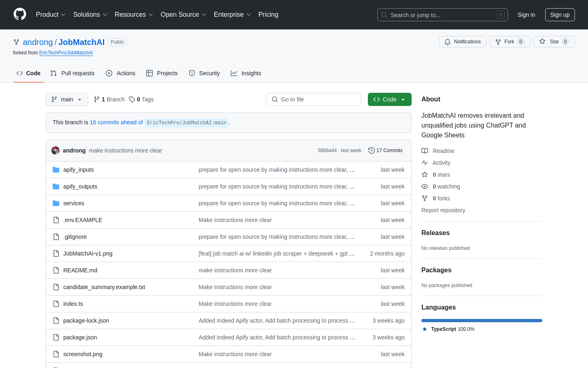Switch to the Projects tab
The height and width of the screenshot is (368, 588).
pos(162,73)
